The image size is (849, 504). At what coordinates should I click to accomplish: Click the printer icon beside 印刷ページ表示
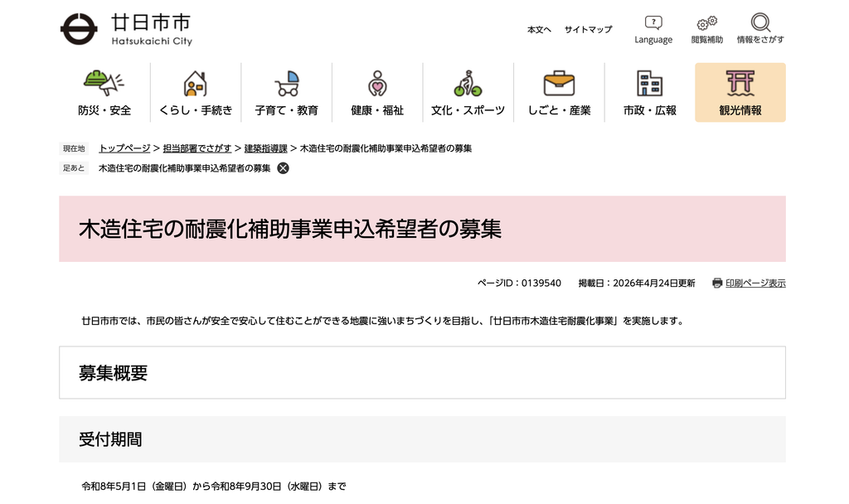717,283
